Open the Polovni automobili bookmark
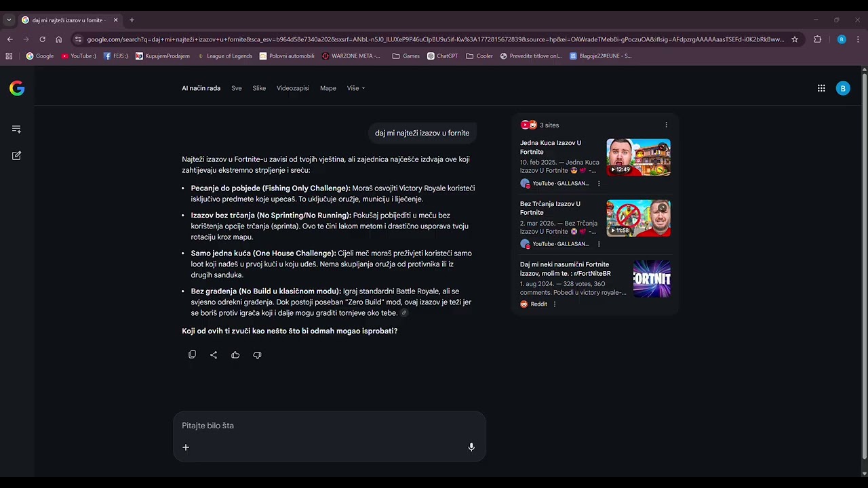The width and height of the screenshot is (868, 488). pos(287,56)
